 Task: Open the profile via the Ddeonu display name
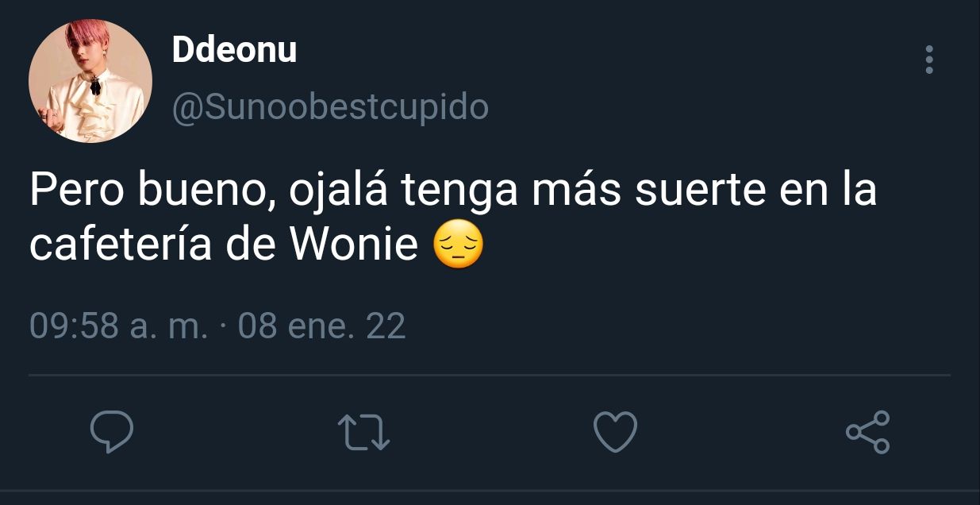[x=234, y=50]
